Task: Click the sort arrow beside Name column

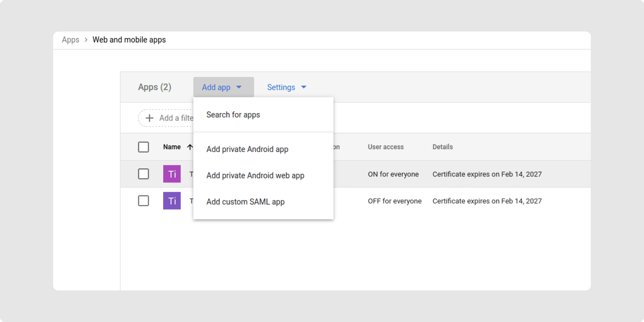Action: [190, 147]
